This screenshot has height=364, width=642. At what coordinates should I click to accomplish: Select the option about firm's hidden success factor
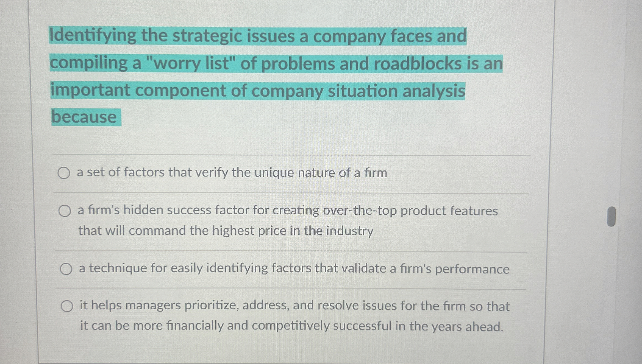tap(65, 210)
